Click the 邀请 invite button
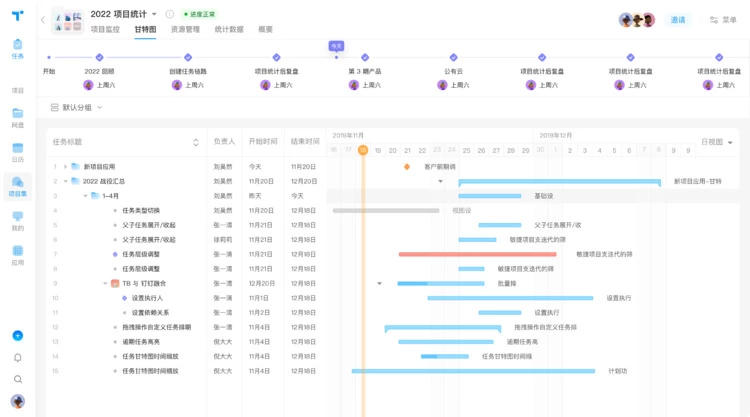 click(678, 20)
